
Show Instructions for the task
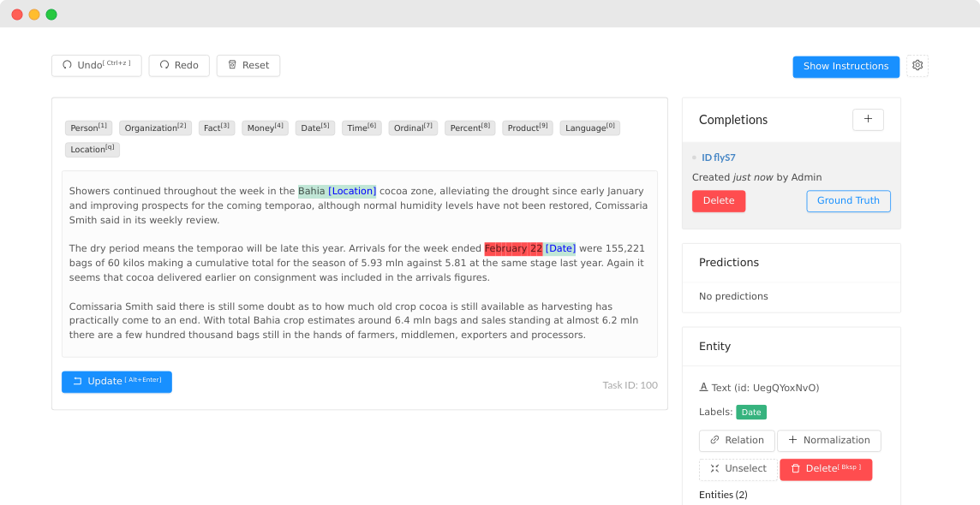tap(846, 66)
